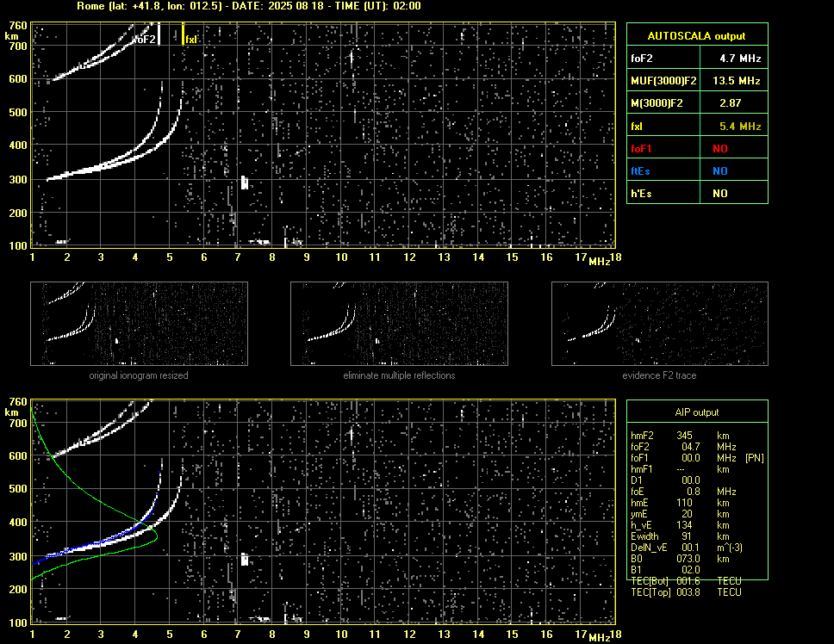
Task: Click the 4.7 MHz foF2 value
Action: coord(740,59)
